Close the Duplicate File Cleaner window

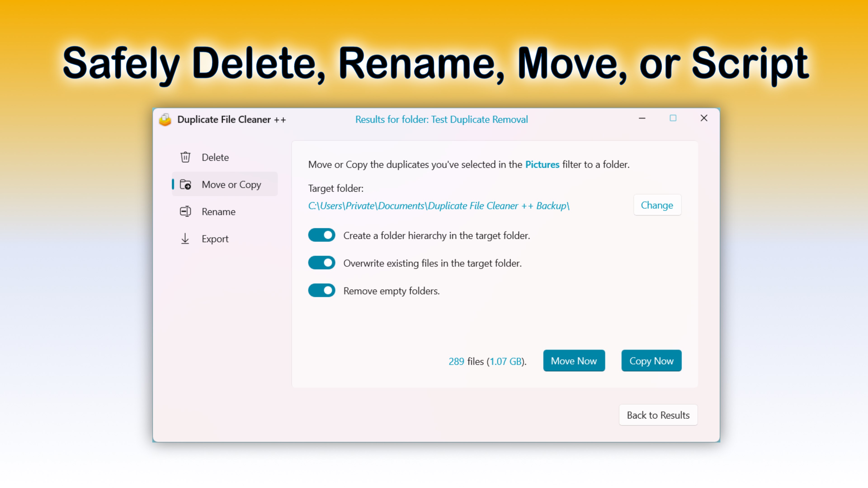click(x=704, y=118)
